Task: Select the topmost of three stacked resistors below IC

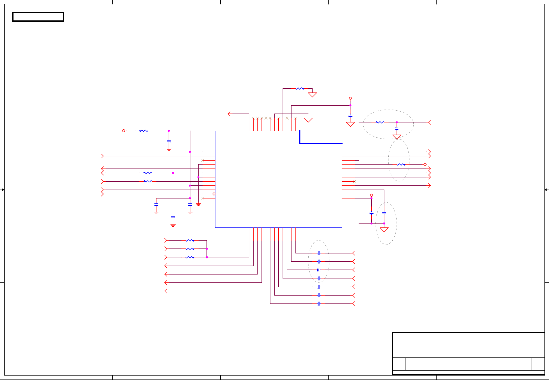Action: point(190,241)
